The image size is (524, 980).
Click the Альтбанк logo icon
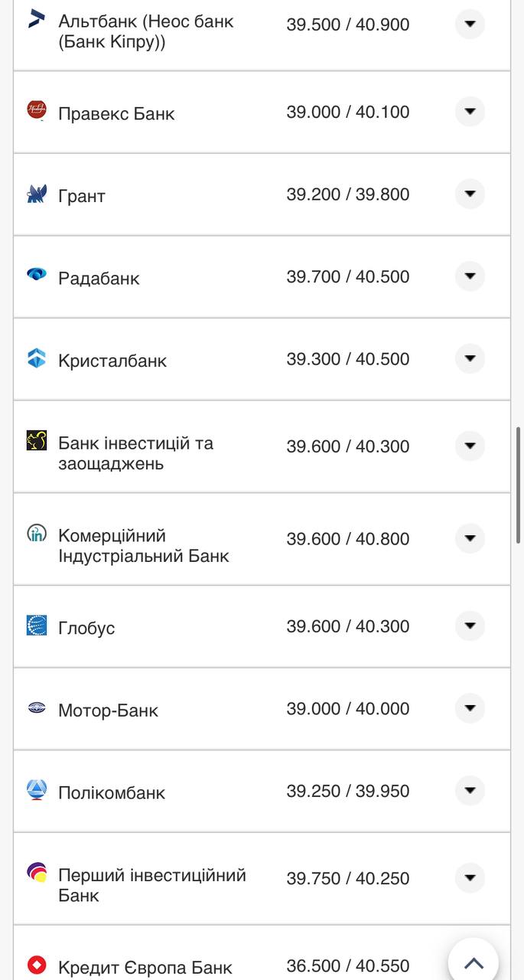coord(36,19)
